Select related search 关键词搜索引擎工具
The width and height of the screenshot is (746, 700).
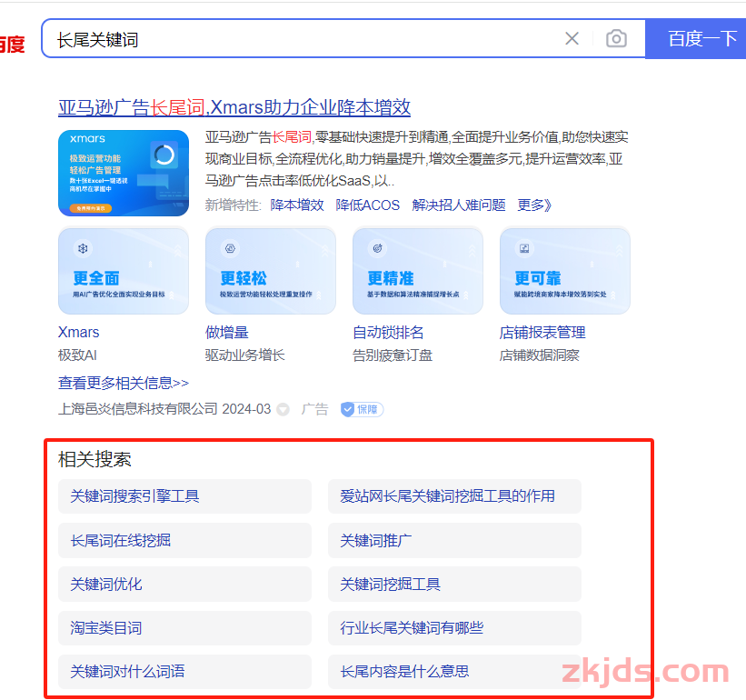184,496
